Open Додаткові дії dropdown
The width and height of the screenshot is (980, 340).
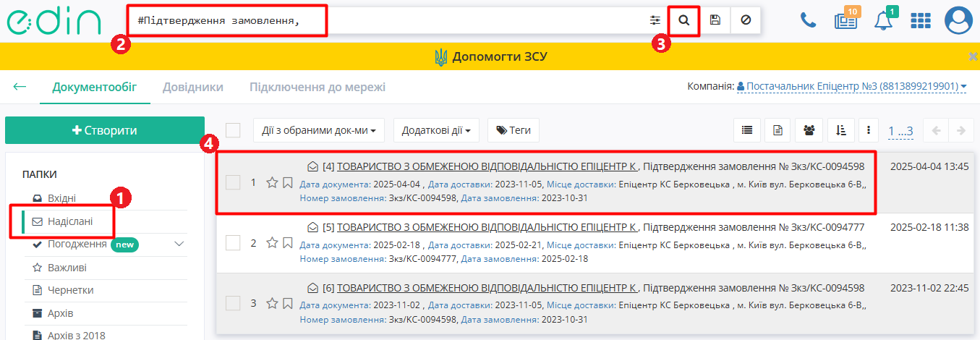tap(436, 131)
